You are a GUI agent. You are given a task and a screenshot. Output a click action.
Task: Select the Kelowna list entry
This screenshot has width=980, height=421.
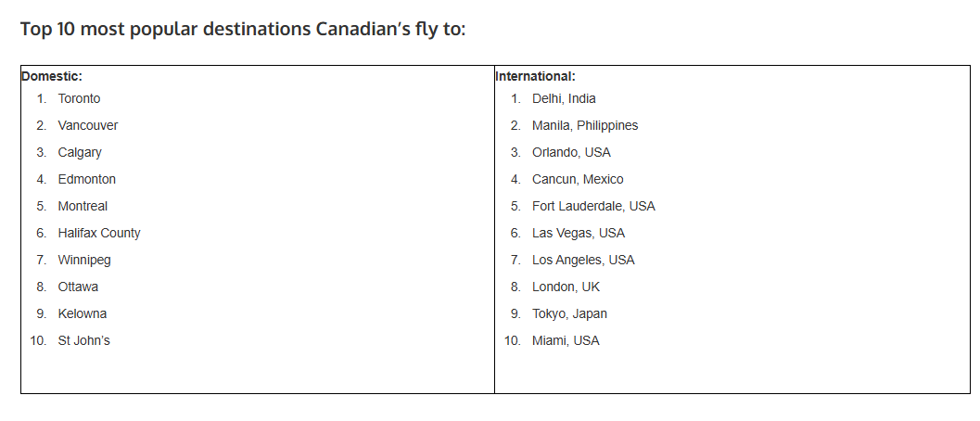click(83, 313)
